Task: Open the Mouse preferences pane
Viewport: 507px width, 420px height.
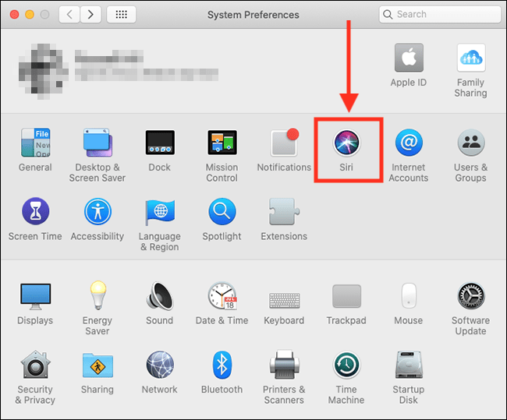Action: (x=409, y=296)
